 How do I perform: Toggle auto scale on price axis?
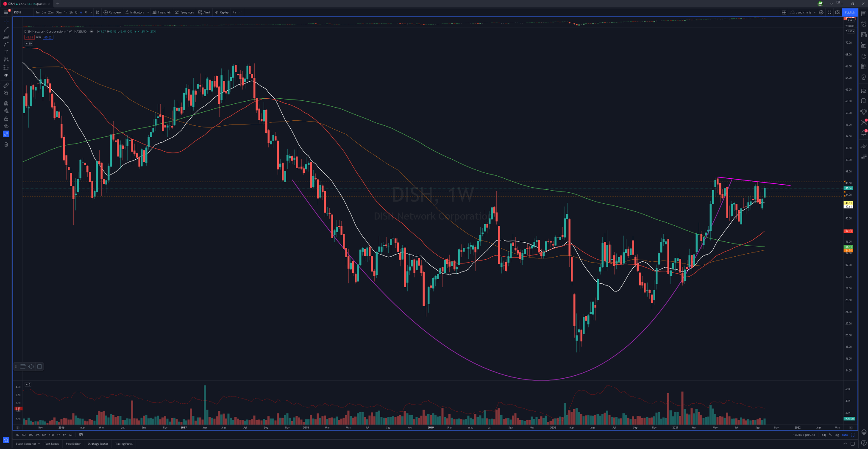click(845, 435)
